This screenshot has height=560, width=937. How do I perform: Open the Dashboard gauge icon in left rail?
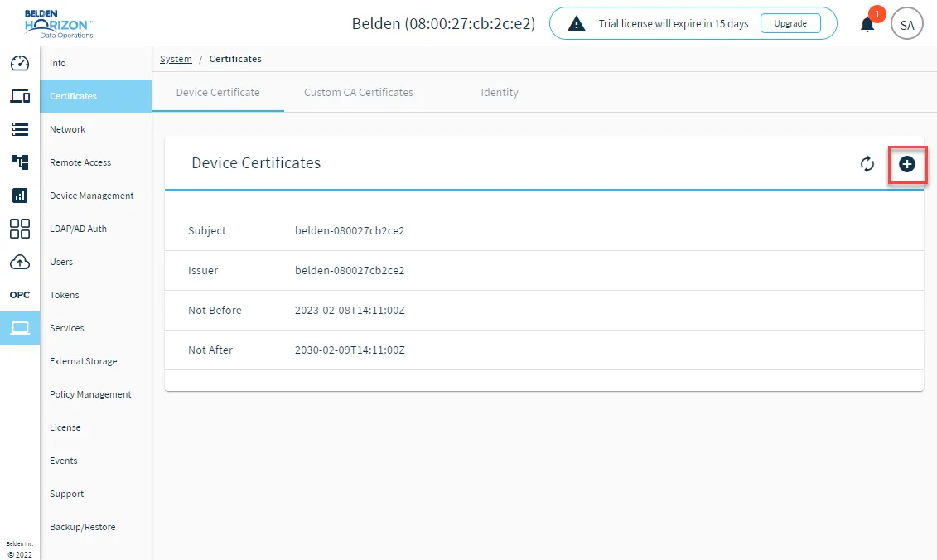[x=20, y=63]
